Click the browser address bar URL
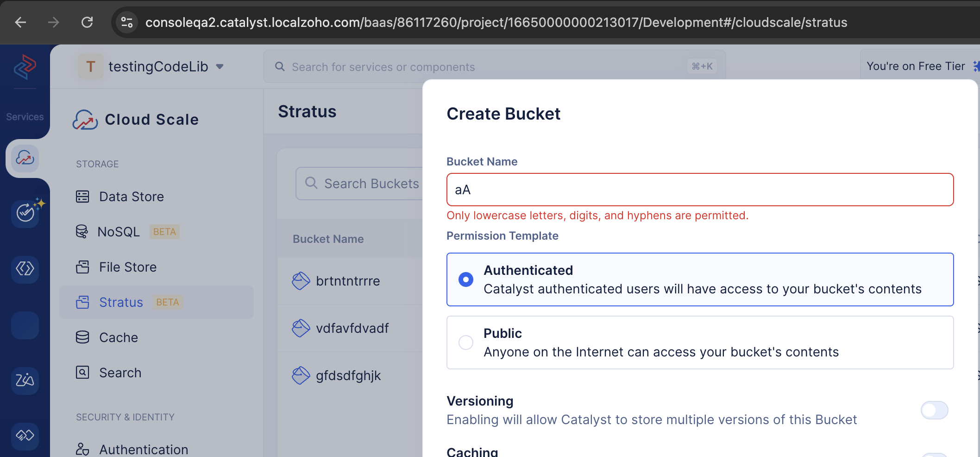This screenshot has height=457, width=980. click(496, 22)
